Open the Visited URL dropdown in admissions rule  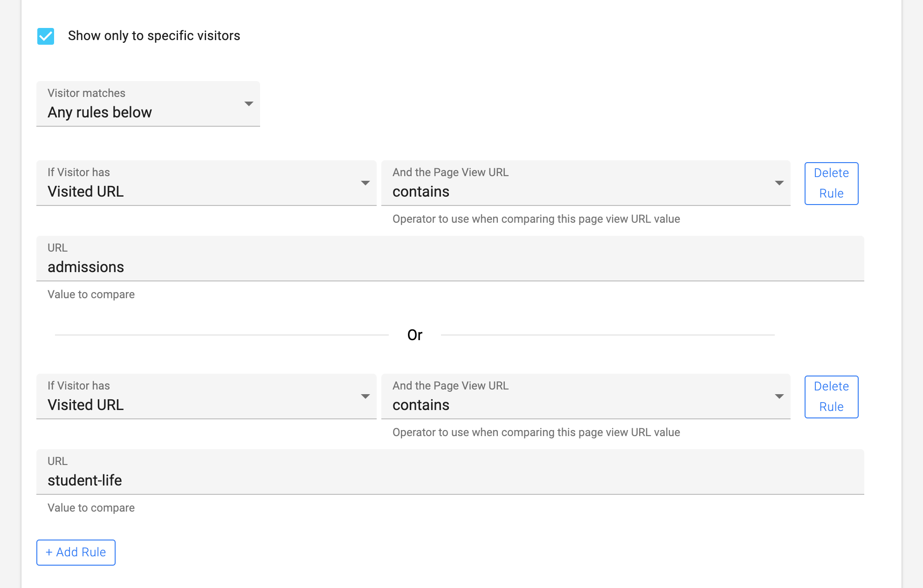pos(206,183)
